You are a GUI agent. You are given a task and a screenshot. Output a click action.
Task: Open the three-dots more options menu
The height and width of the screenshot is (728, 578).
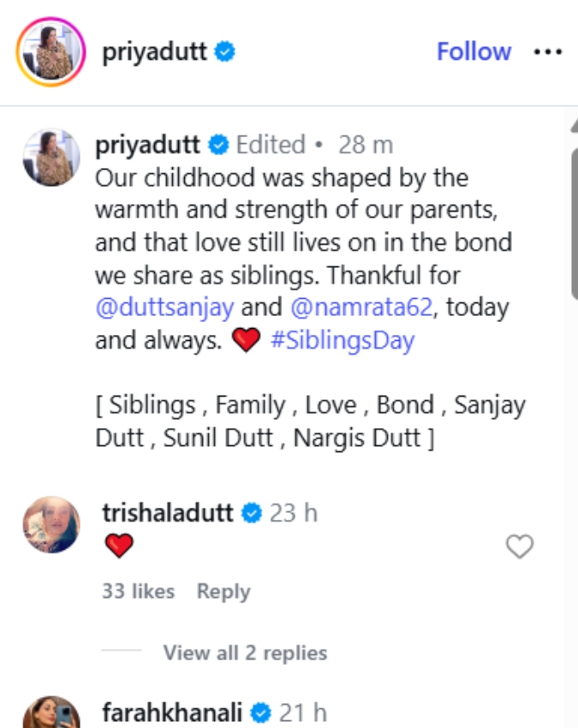tap(547, 51)
